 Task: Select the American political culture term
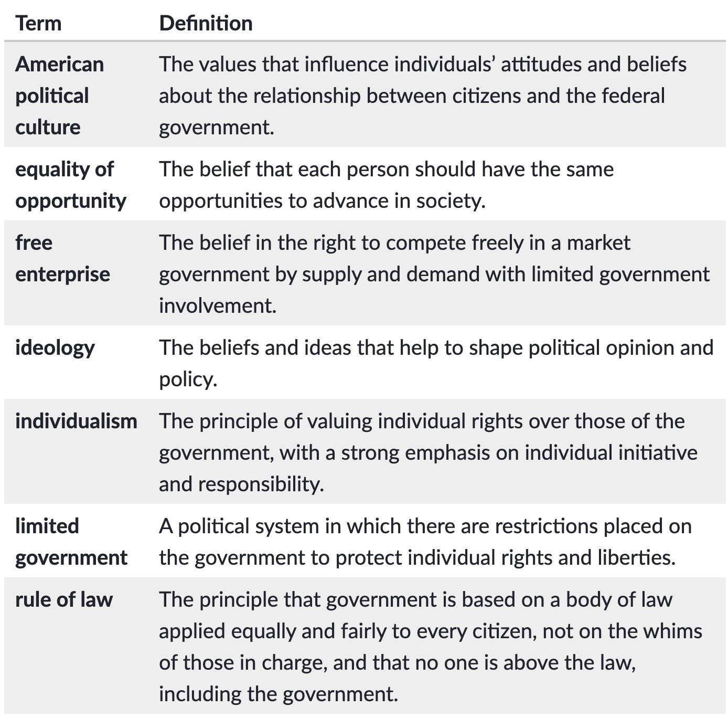[x=59, y=96]
